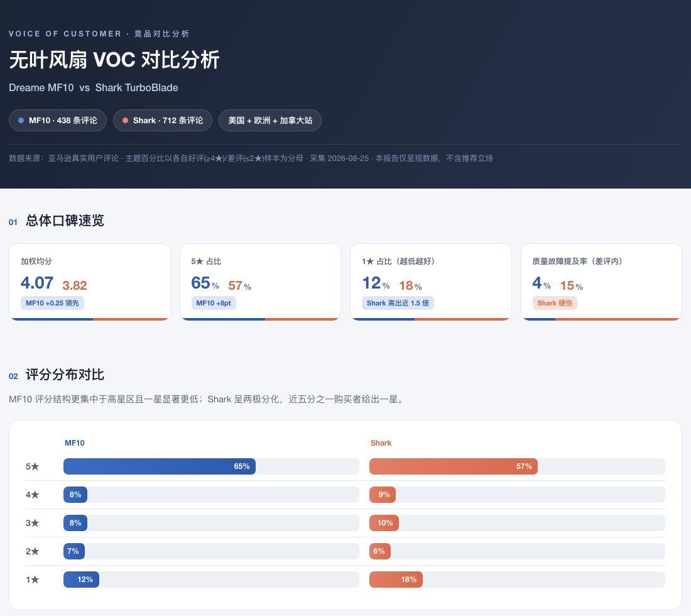Click the MF10 1★ bar showing 12%
691x616 pixels.
click(81, 580)
